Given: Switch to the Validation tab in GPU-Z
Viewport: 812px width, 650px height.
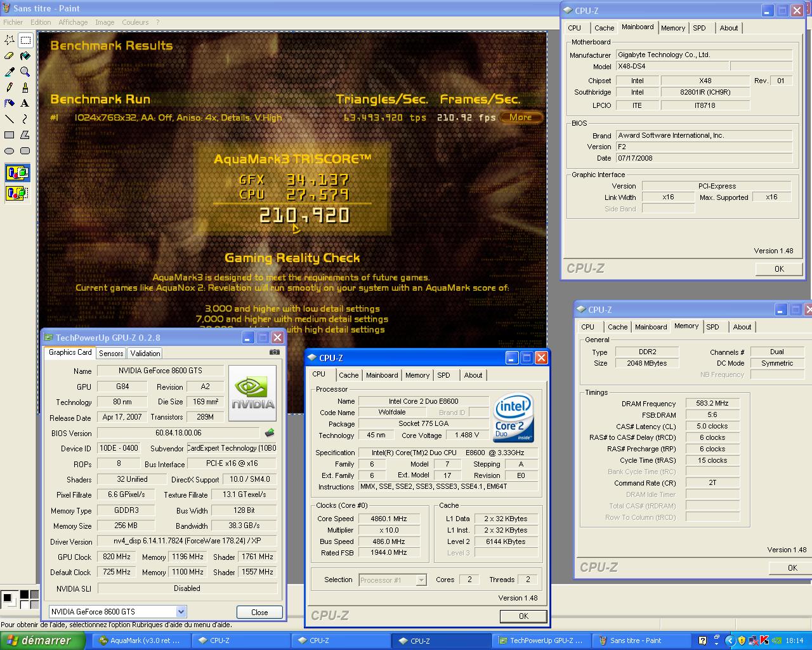Looking at the screenshot, I should 145,354.
